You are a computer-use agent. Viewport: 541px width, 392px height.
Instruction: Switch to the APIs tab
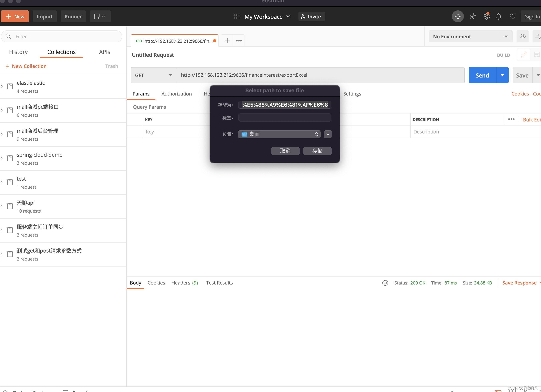pos(104,52)
